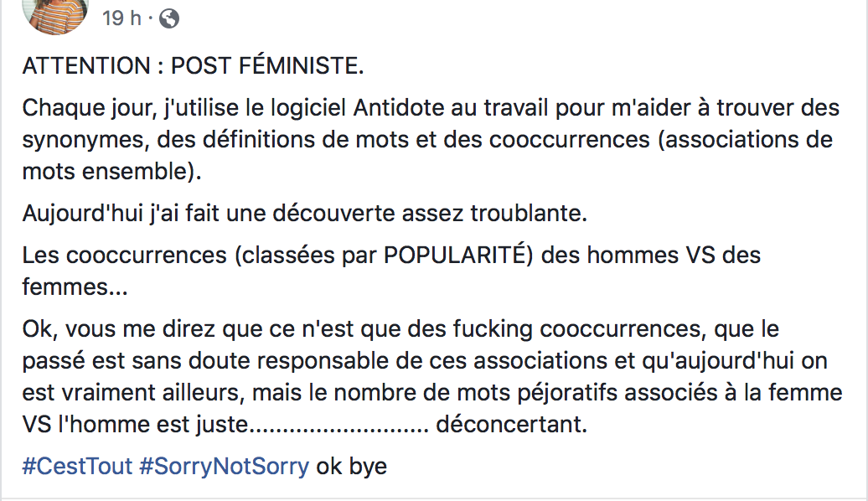Click the word "déconcertant." ending the paragraph
The width and height of the screenshot is (868, 501).
511,425
